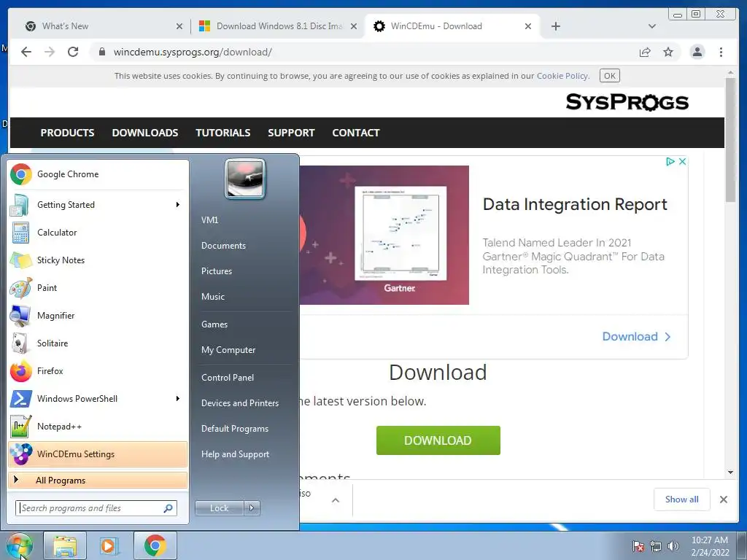Open network tray icon
This screenshot has height=560, width=747.
pos(656,546)
